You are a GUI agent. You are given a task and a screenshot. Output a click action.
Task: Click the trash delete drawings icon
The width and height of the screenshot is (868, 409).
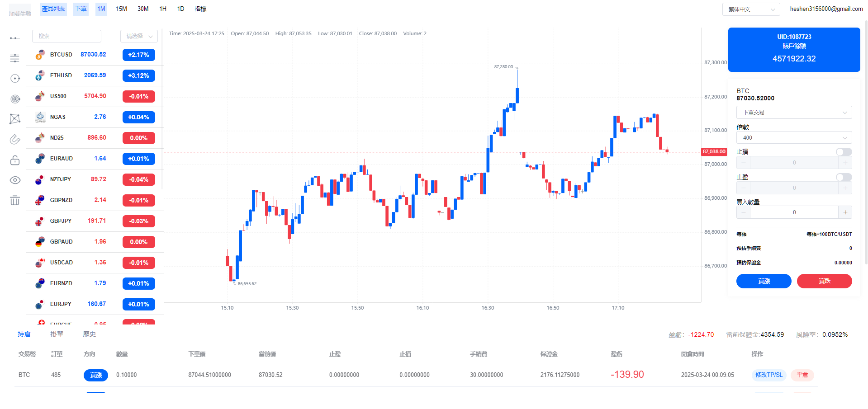click(x=15, y=200)
